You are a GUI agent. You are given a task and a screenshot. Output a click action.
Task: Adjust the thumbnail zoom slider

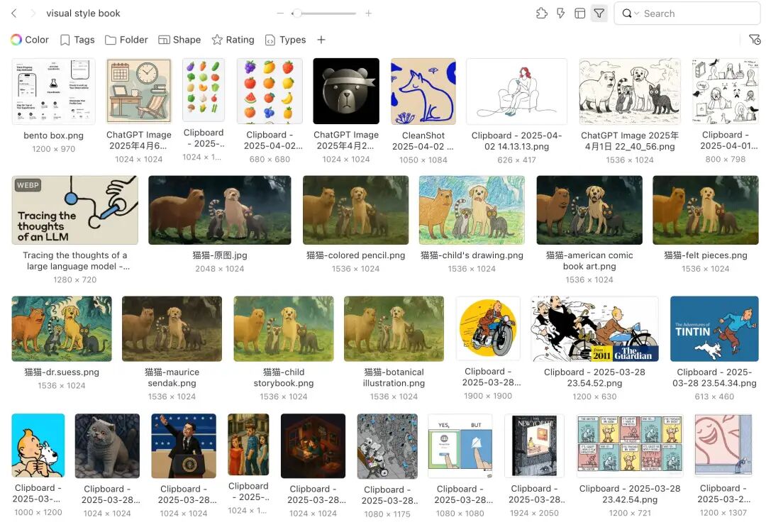pyautogui.click(x=324, y=13)
